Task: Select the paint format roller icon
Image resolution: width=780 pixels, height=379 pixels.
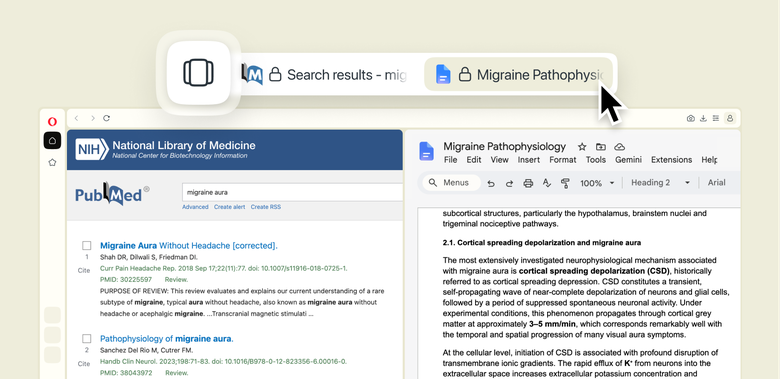Action: pyautogui.click(x=565, y=183)
